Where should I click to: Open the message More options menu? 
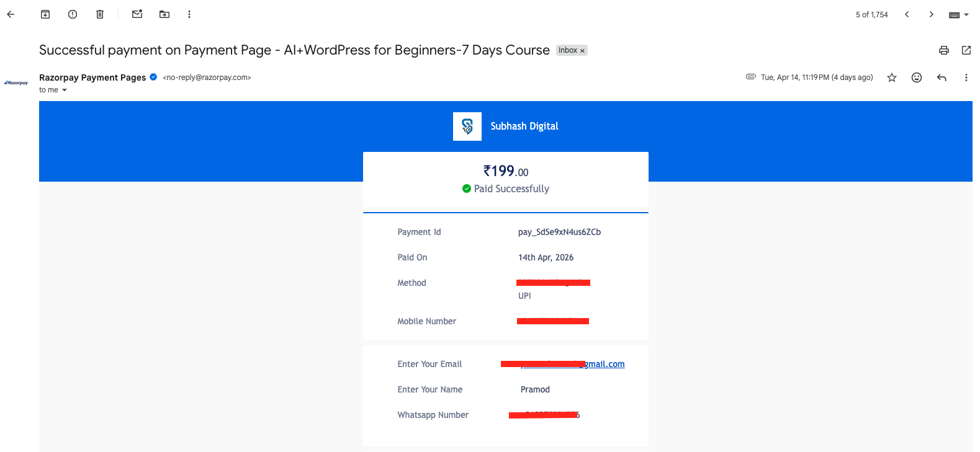(966, 78)
